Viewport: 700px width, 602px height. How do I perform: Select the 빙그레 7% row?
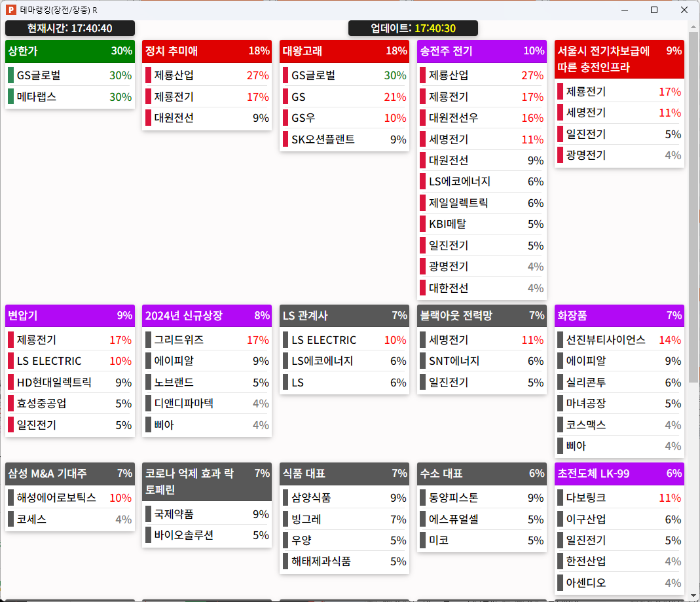pyautogui.click(x=344, y=519)
